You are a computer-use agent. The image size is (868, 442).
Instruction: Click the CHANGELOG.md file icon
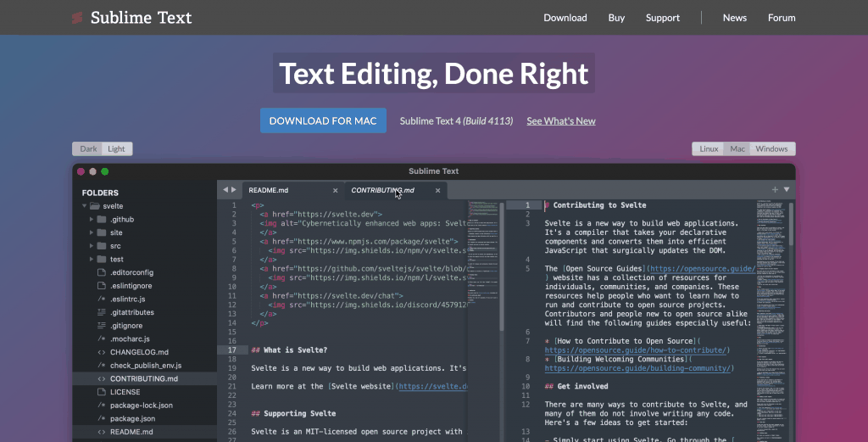(102, 352)
